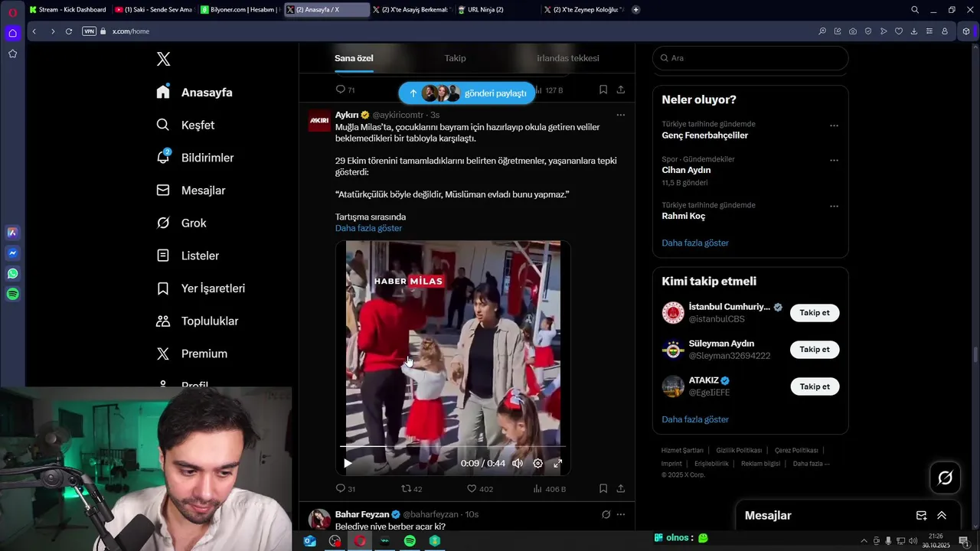Viewport: 980px width, 551px height.
Task: Open Topluluklar communities
Action: point(197,321)
